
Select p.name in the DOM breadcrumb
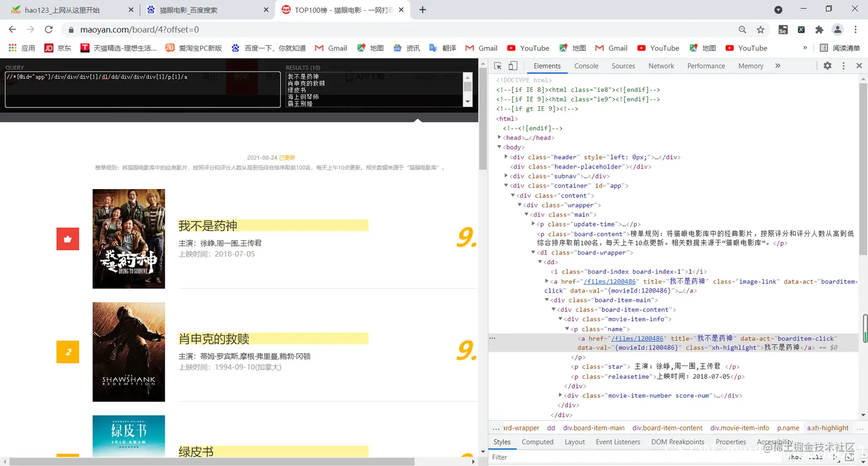point(788,428)
